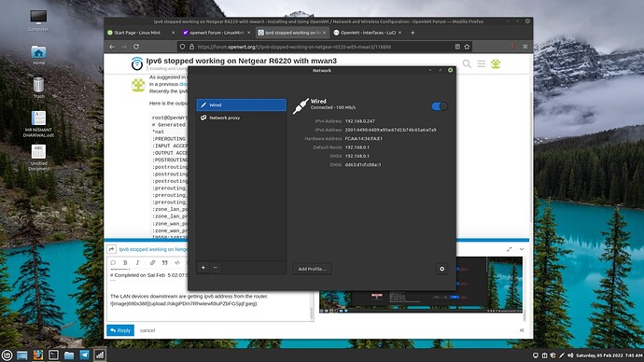This screenshot has height=362, width=644.
Task: Select Network window in taskbar
Action: click(x=100, y=355)
